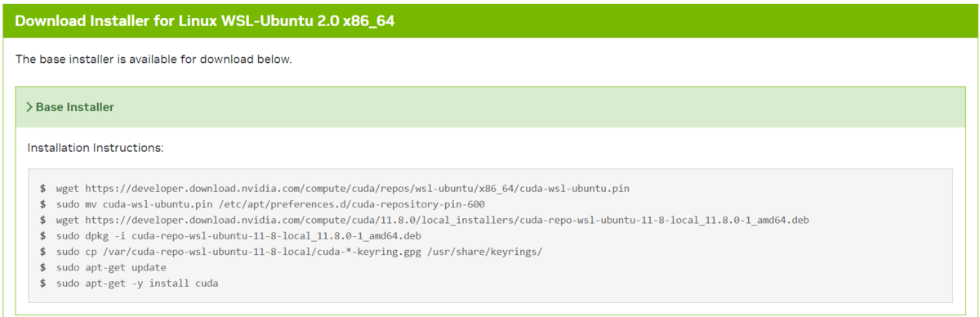Viewport: 980px width, 317px height.
Task: Select the base installer availability sentence
Action: [154, 60]
